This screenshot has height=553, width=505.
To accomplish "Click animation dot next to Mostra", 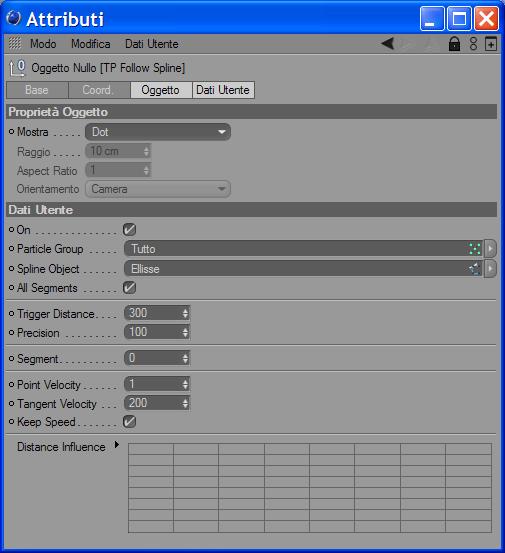I will click(x=11, y=132).
